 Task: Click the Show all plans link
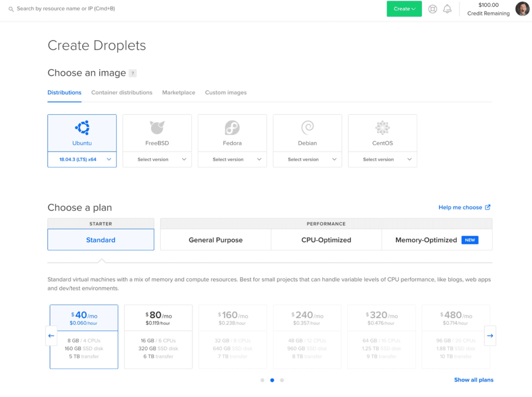point(474,380)
